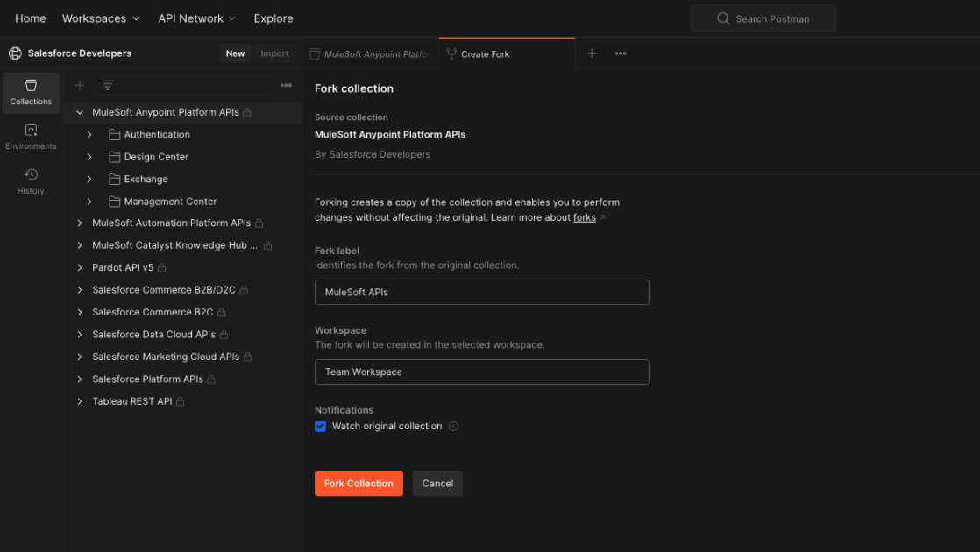The width and height of the screenshot is (980, 552).
Task: Click the Salesforce Developers workspace globe icon
Action: pos(14,53)
